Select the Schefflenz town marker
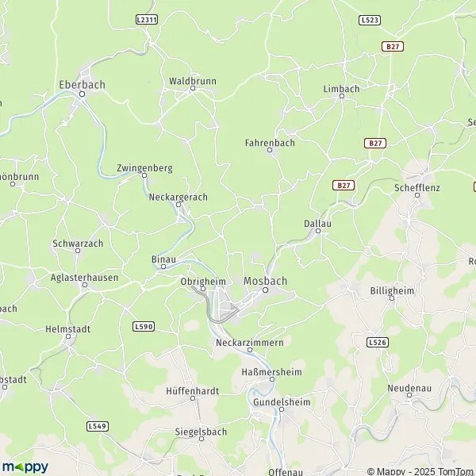Viewport: 476px width, 476px height. [x=417, y=195]
